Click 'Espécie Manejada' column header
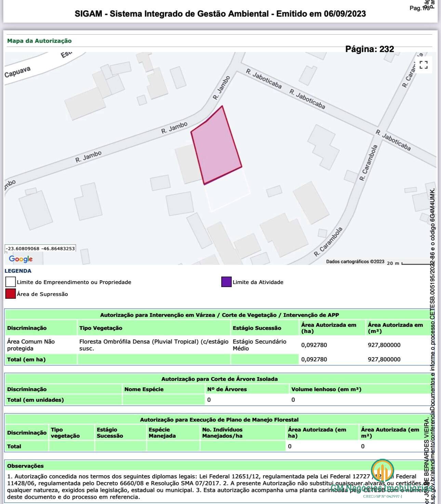Viewport: 441px width, 504px height. tap(162, 432)
